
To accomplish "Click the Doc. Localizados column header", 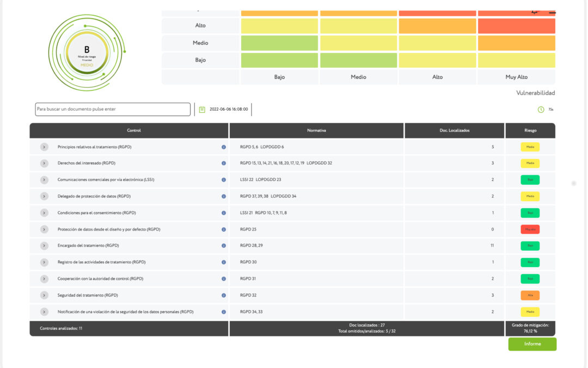I will pyautogui.click(x=454, y=130).
